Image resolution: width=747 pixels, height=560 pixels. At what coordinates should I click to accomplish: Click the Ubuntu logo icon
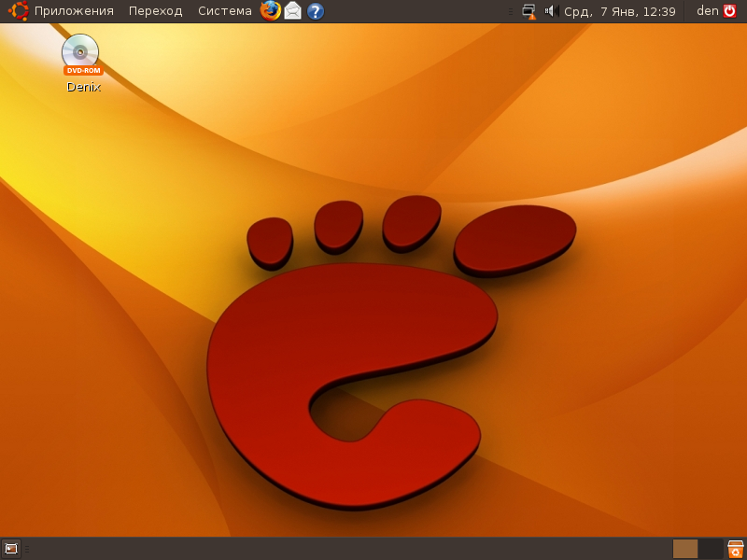[18, 11]
